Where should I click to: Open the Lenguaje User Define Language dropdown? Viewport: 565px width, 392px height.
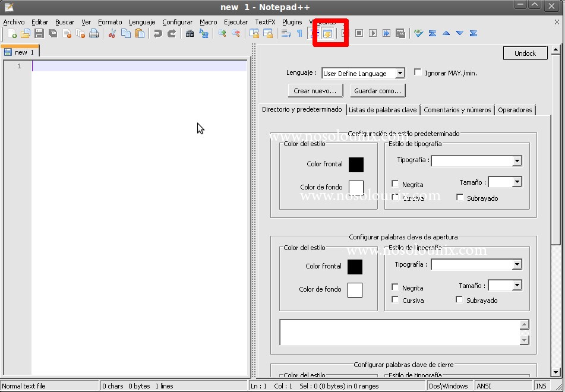(400, 73)
